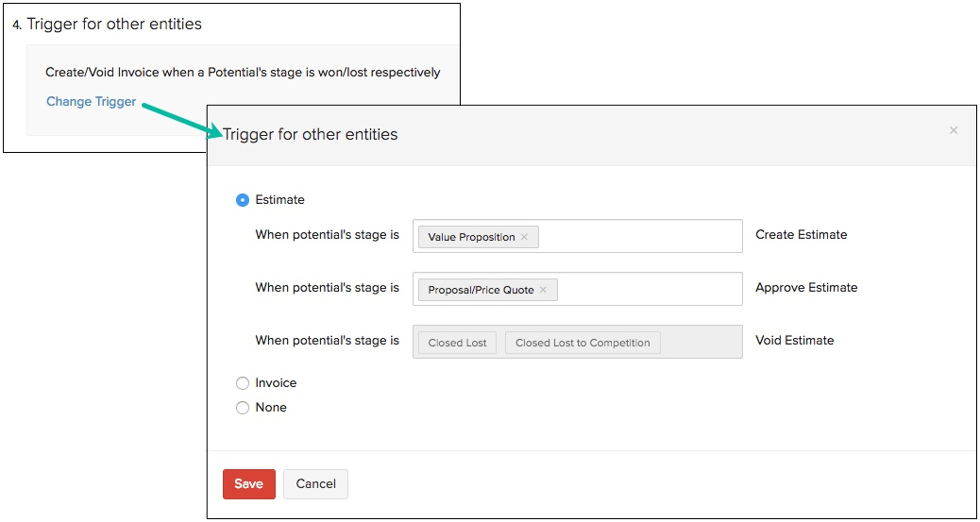Viewport: 980px width, 522px height.
Task: Click the Invoice option label
Action: (276, 383)
